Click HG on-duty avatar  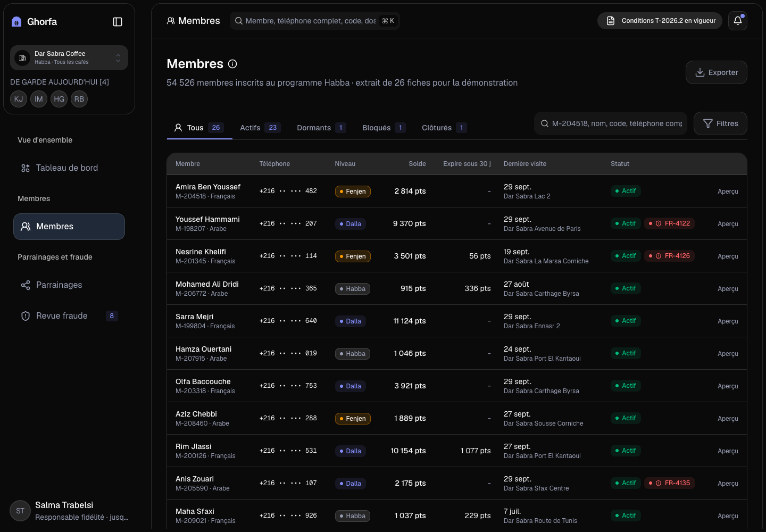click(x=59, y=99)
